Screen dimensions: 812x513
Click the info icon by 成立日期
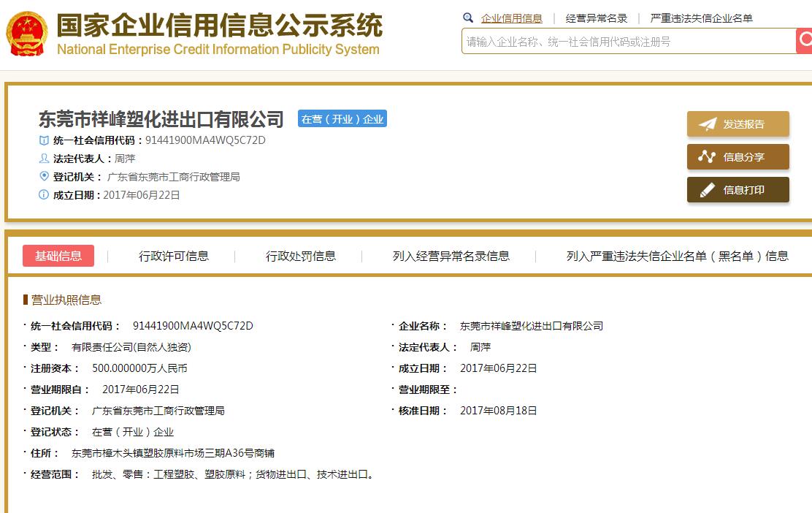pos(45,195)
